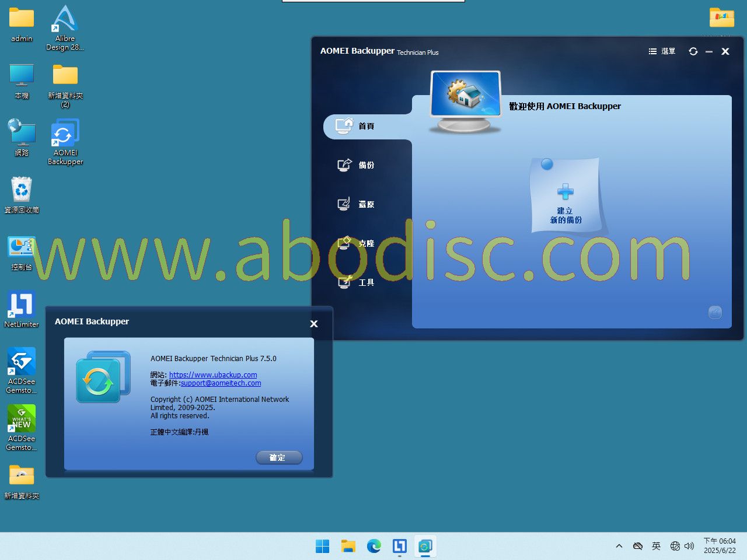Click the support@aomeitech.com email link

(221, 383)
